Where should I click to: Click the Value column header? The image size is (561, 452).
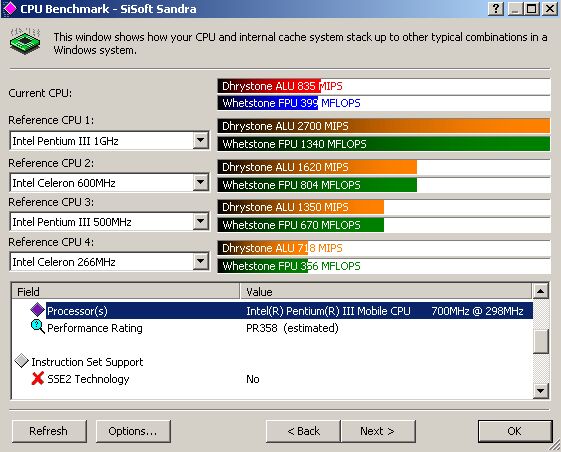pyautogui.click(x=386, y=291)
